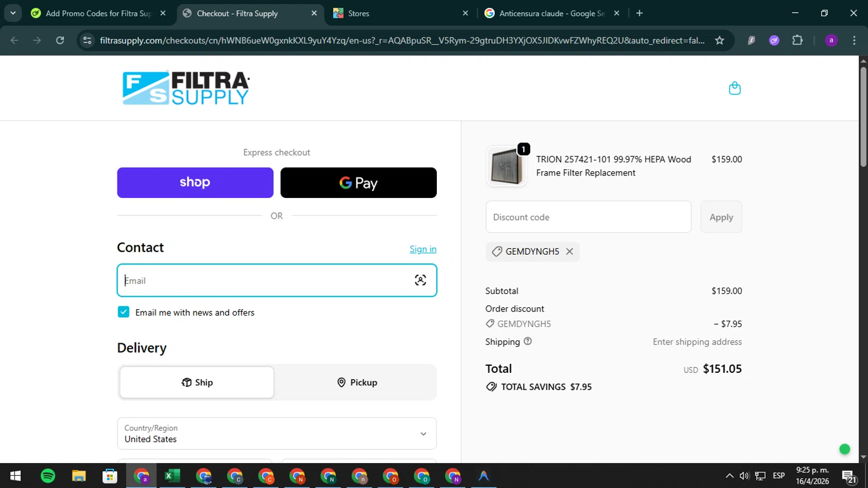Image resolution: width=868 pixels, height=488 pixels.
Task: Click the network tray icon
Action: (760, 476)
